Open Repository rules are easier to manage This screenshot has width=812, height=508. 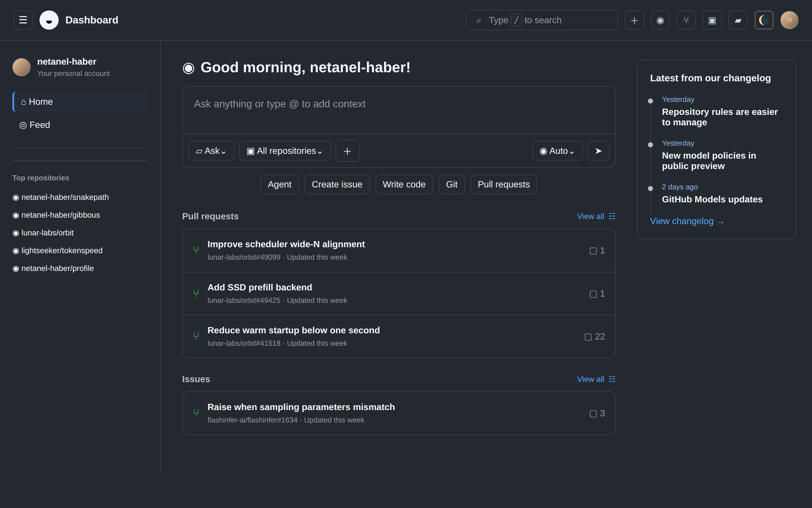point(720,117)
